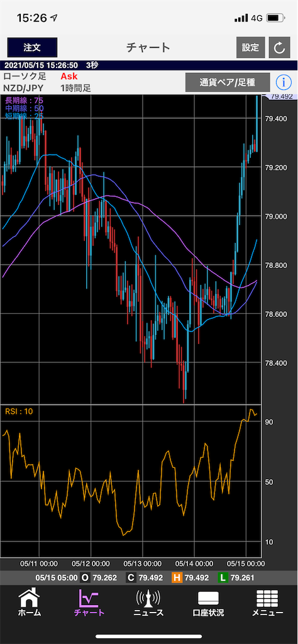
Task: Click the 79.000 price axis label
Action: tap(276, 216)
